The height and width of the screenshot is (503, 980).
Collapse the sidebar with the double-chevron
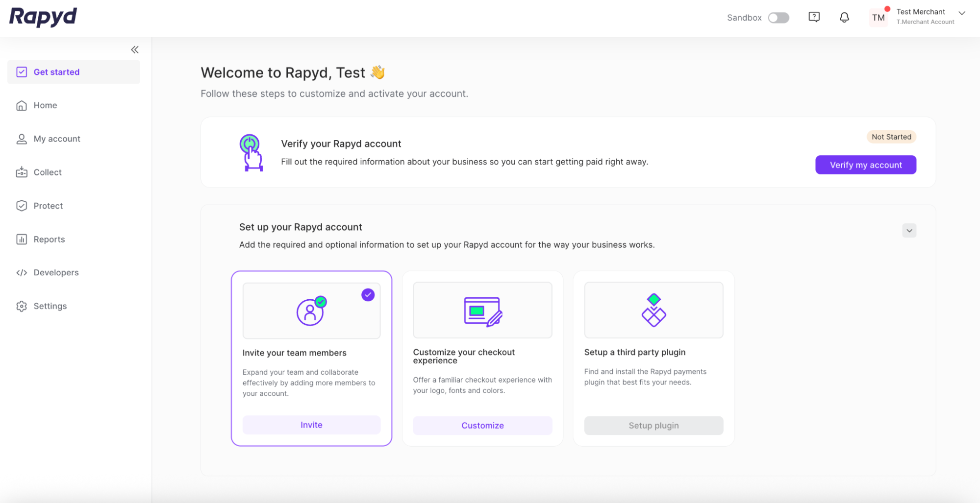pos(135,49)
